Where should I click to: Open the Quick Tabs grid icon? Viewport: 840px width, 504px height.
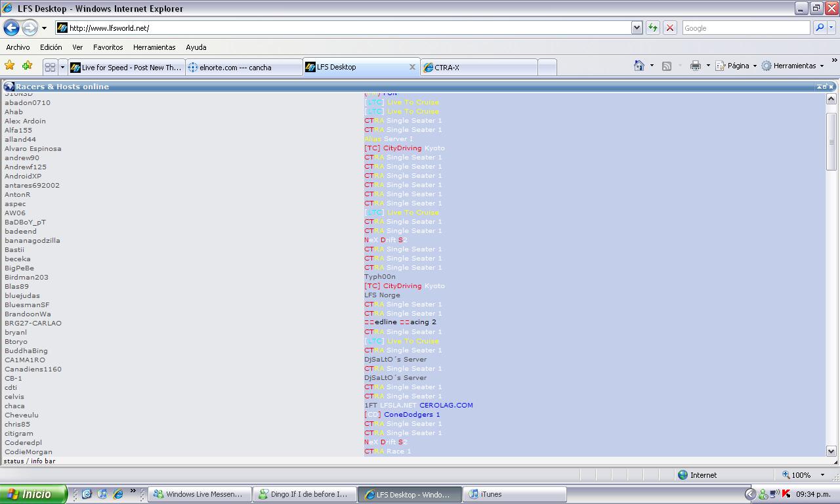50,67
